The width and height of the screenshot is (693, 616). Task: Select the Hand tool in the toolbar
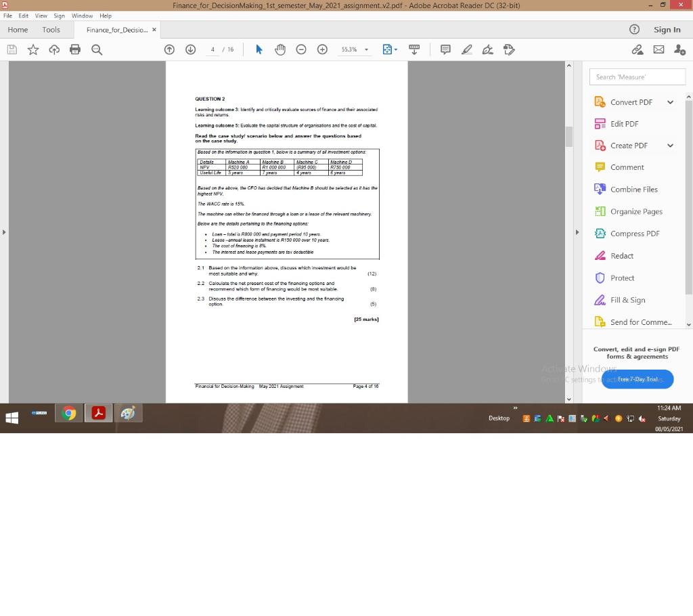pyautogui.click(x=280, y=49)
